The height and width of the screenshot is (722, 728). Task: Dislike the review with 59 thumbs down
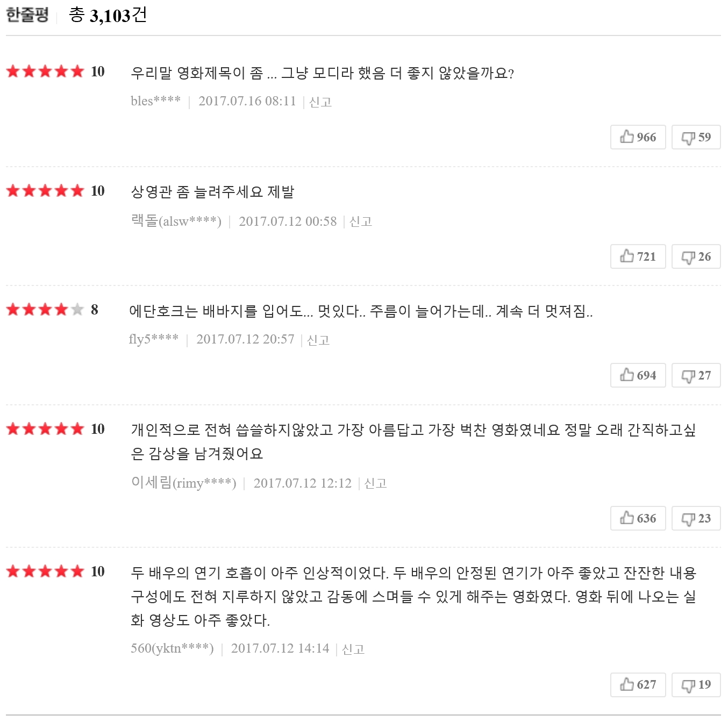(696, 137)
